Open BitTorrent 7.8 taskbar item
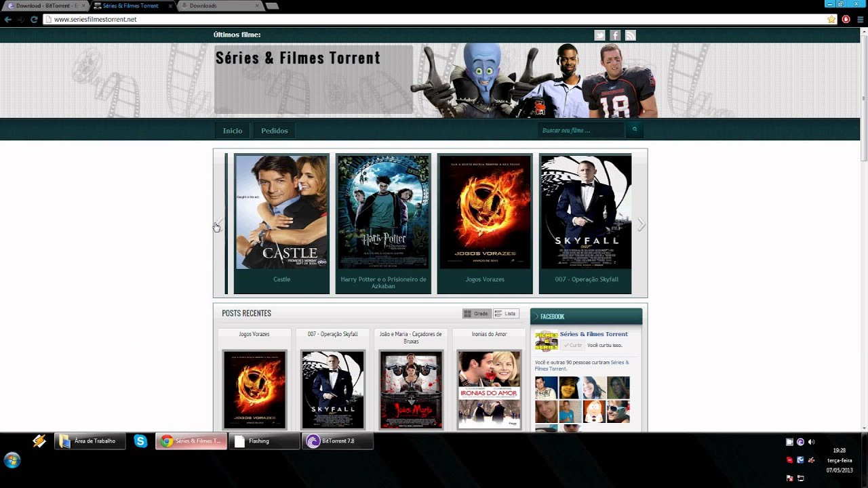 point(338,441)
